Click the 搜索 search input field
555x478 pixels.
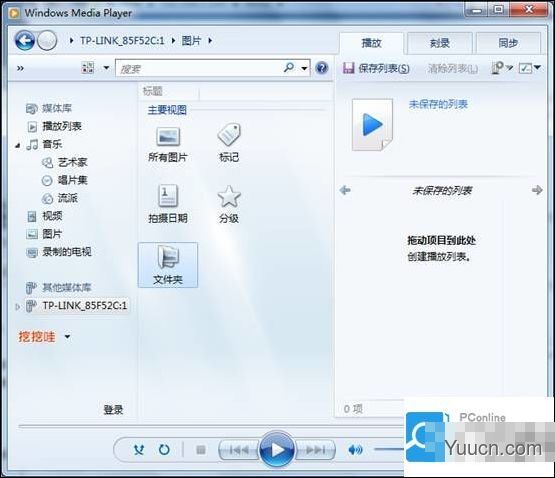click(x=200, y=68)
